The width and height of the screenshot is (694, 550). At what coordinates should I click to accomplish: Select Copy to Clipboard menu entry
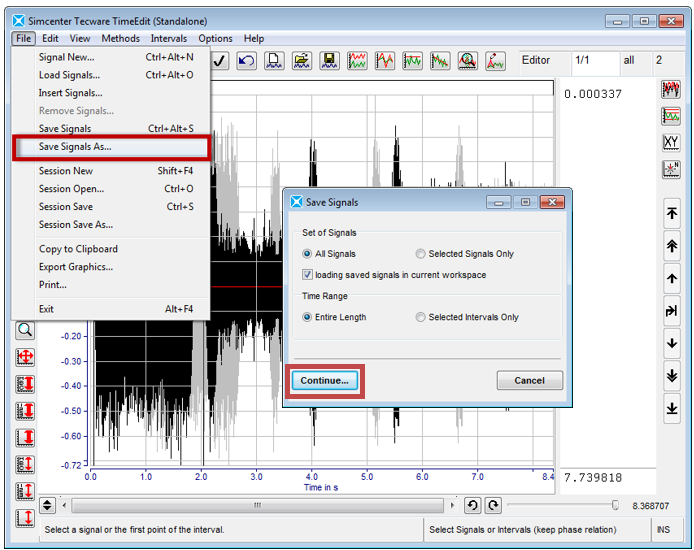click(x=112, y=249)
